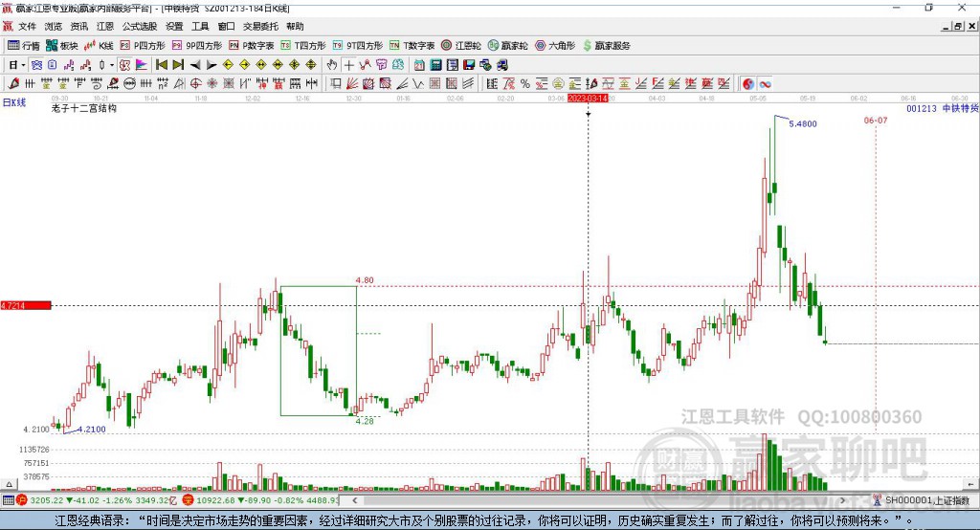
Task: Select the percent % tool
Action: pyautogui.click(x=525, y=83)
